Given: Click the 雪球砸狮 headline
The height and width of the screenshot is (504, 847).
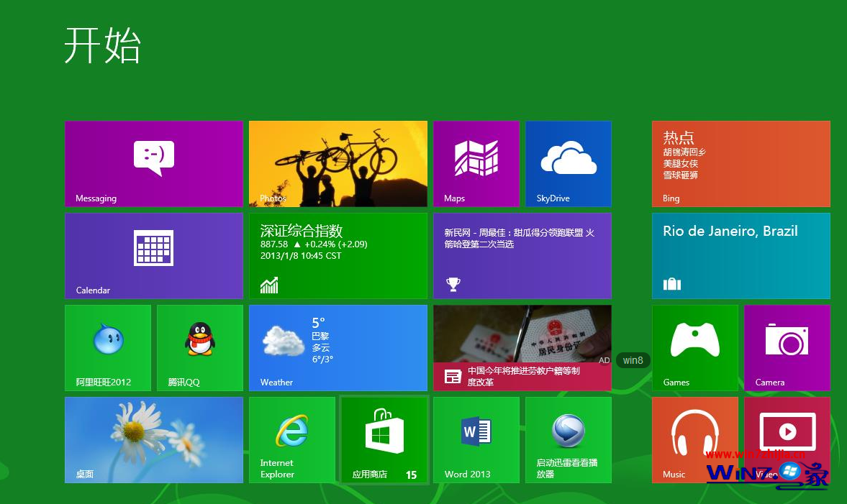Looking at the screenshot, I should 681,175.
